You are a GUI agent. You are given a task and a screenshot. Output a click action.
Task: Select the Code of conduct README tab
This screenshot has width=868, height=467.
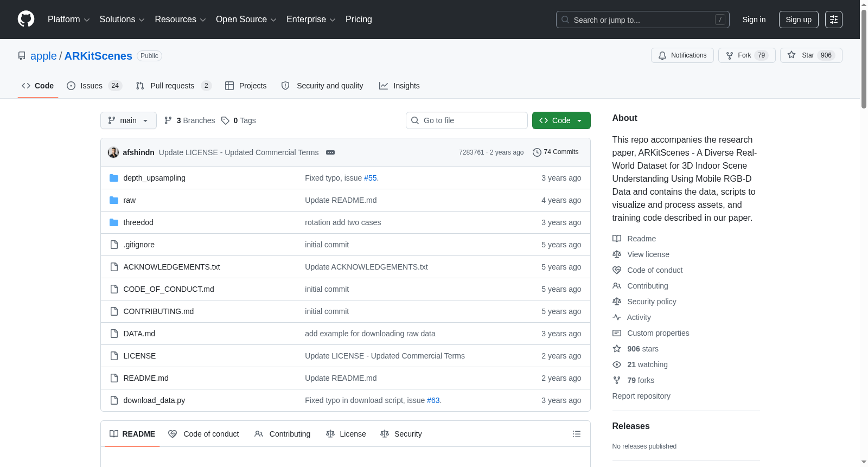coord(204,434)
